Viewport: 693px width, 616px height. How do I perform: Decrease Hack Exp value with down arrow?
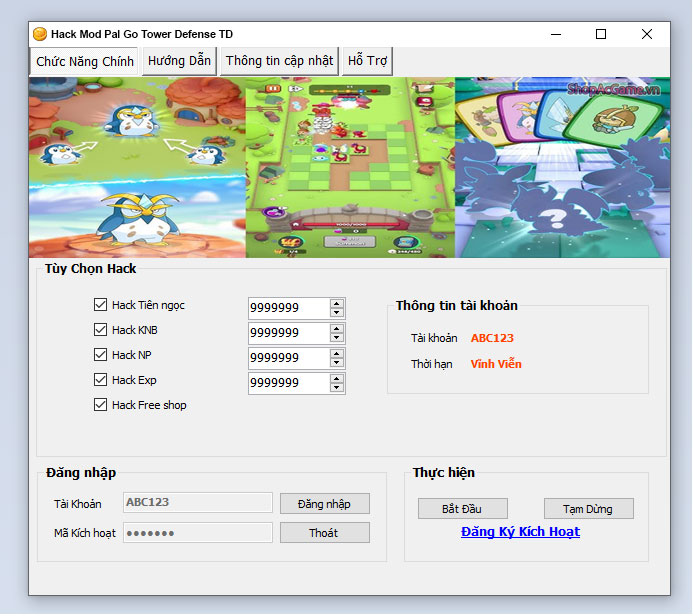coord(337,388)
